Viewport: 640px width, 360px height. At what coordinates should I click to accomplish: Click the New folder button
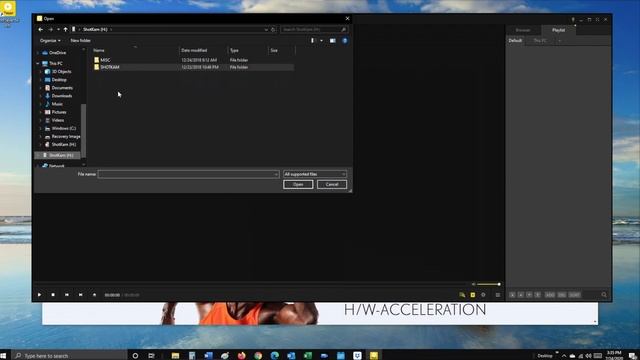[80, 40]
